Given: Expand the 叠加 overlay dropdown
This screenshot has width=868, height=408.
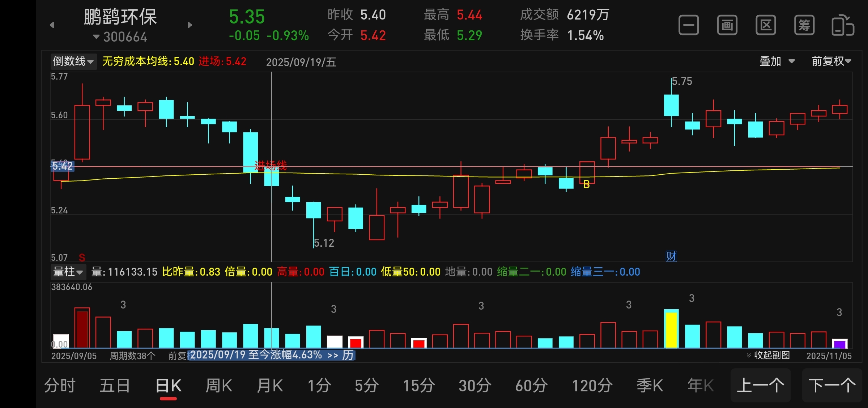Looking at the screenshot, I should (x=777, y=61).
